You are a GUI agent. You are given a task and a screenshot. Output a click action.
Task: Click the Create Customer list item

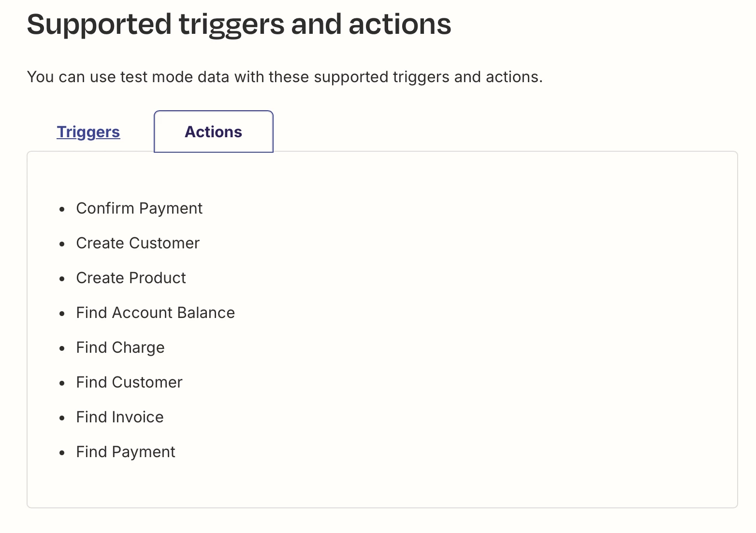(138, 243)
